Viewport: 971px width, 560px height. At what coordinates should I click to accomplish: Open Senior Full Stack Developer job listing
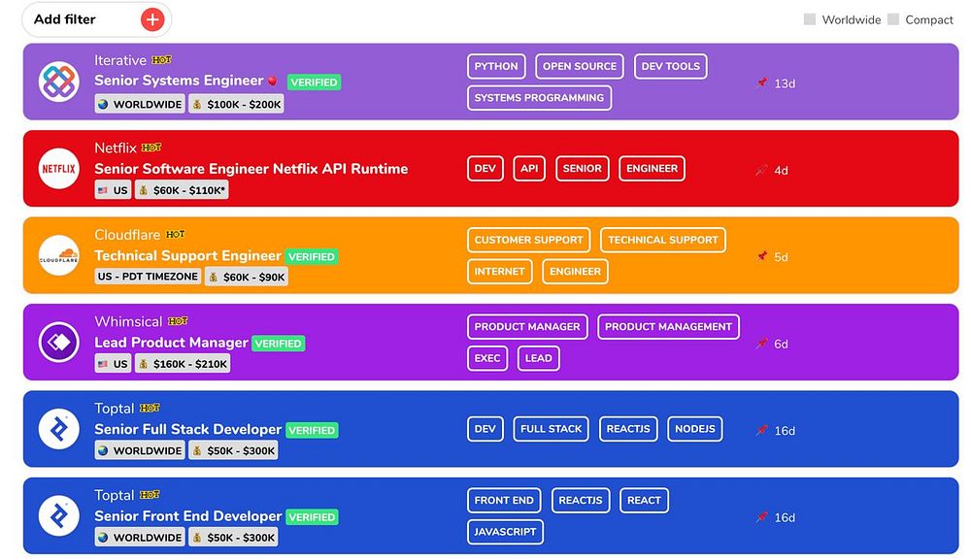coord(187,429)
